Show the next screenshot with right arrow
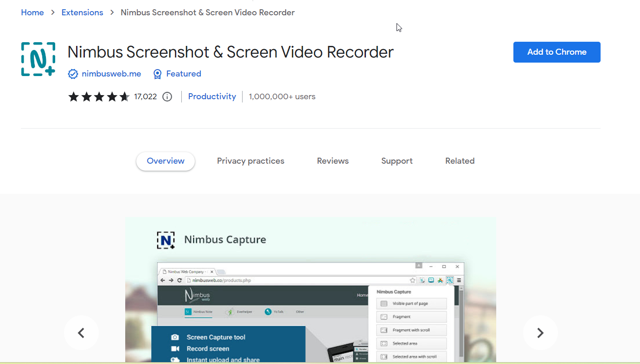The image size is (640, 364). 540,333
